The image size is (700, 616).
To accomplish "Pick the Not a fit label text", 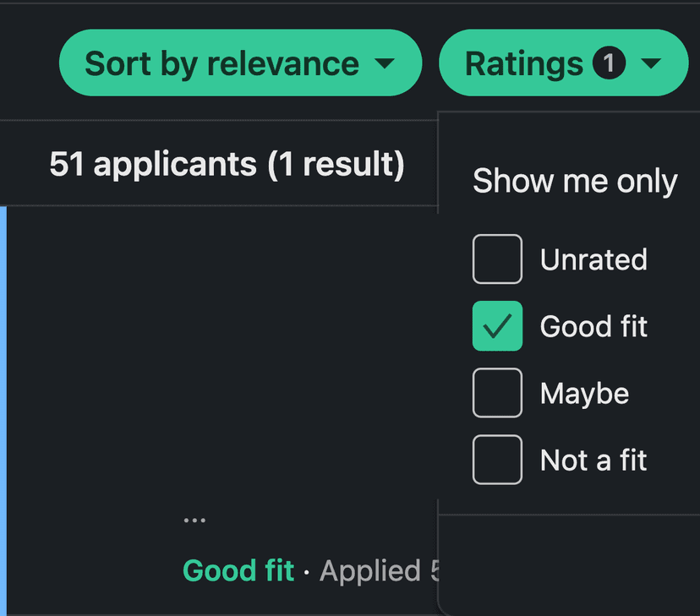I will point(593,460).
